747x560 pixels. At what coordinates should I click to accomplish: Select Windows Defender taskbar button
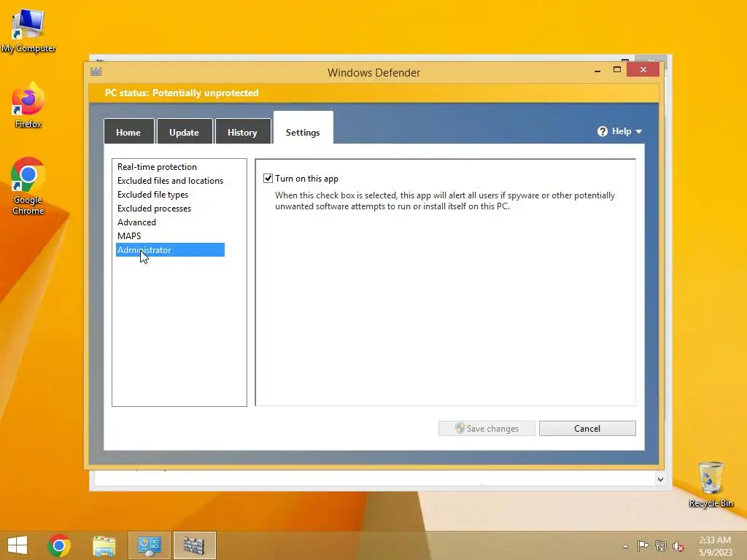click(194, 545)
